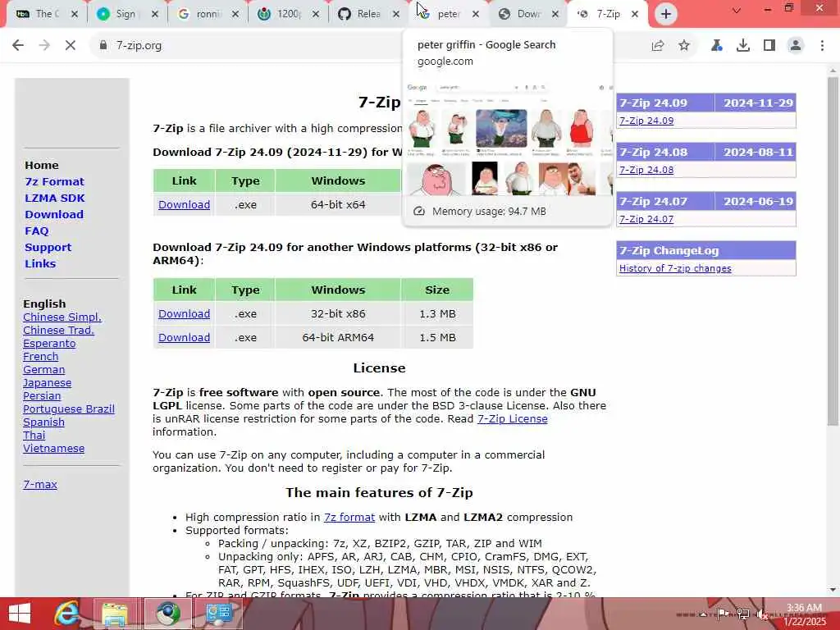Open the 7-Zip 24.07 news link
Screen dimensions: 840x630
click(x=646, y=219)
